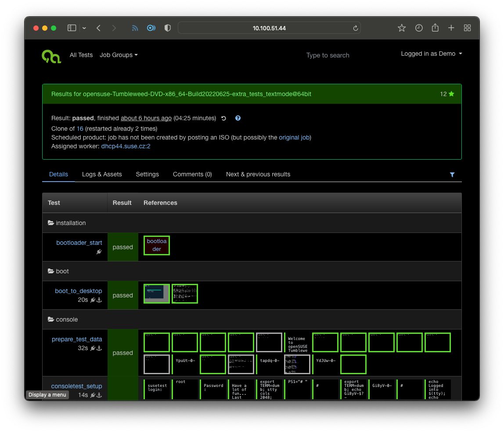Open the consoletest_setup test link
The height and width of the screenshot is (433, 504).
[76, 386]
